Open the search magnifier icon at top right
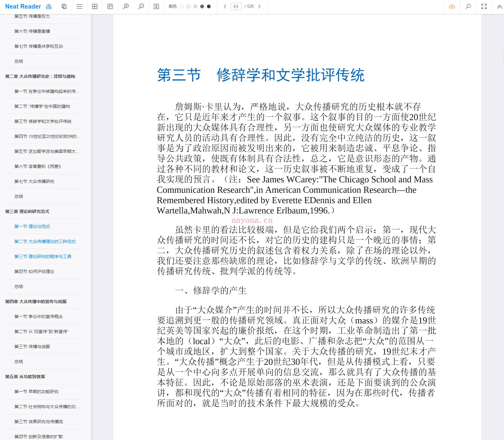Screen dimensions: 504x440 (468, 6)
